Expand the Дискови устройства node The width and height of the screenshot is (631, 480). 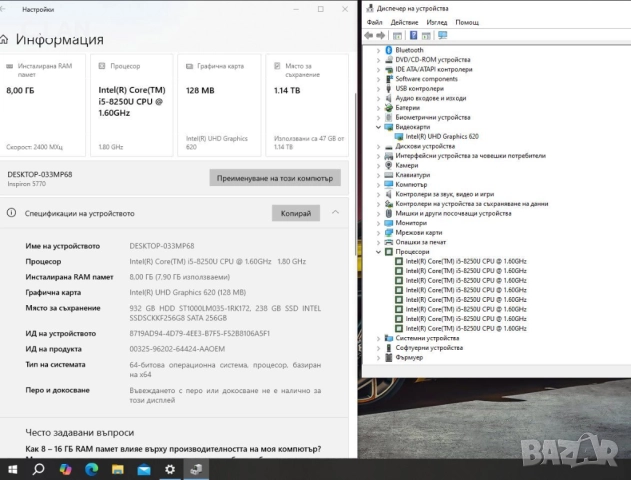tap(378, 146)
